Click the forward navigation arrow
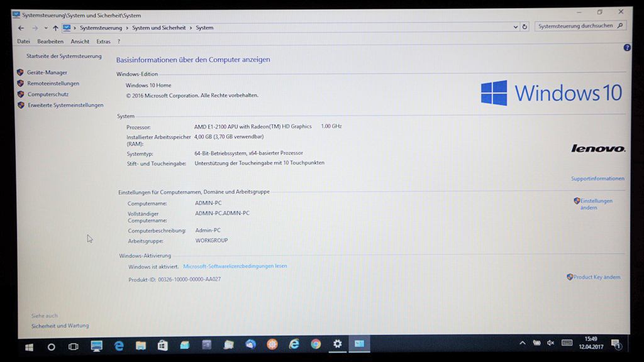This screenshot has width=644, height=362. (x=35, y=28)
